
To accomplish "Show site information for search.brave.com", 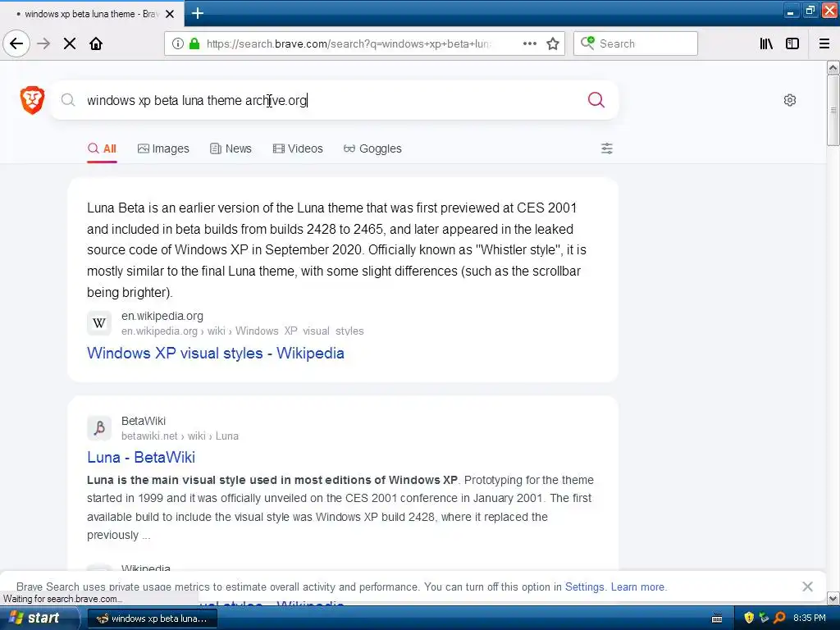I will [x=177, y=43].
